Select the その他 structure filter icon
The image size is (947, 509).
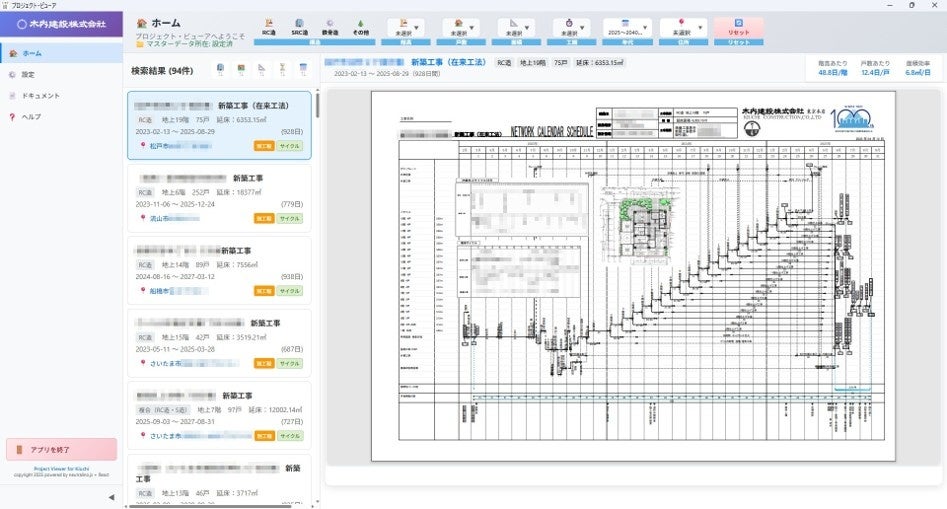[359, 26]
